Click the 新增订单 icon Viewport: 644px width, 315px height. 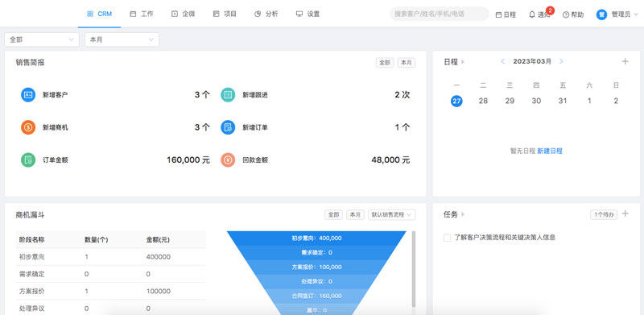[x=228, y=127]
